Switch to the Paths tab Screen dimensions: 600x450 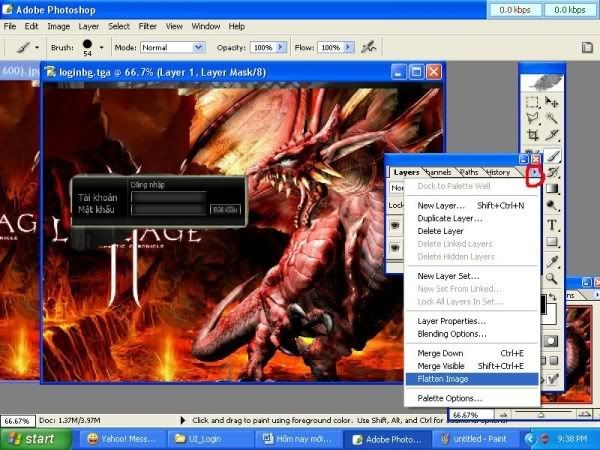[x=469, y=173]
